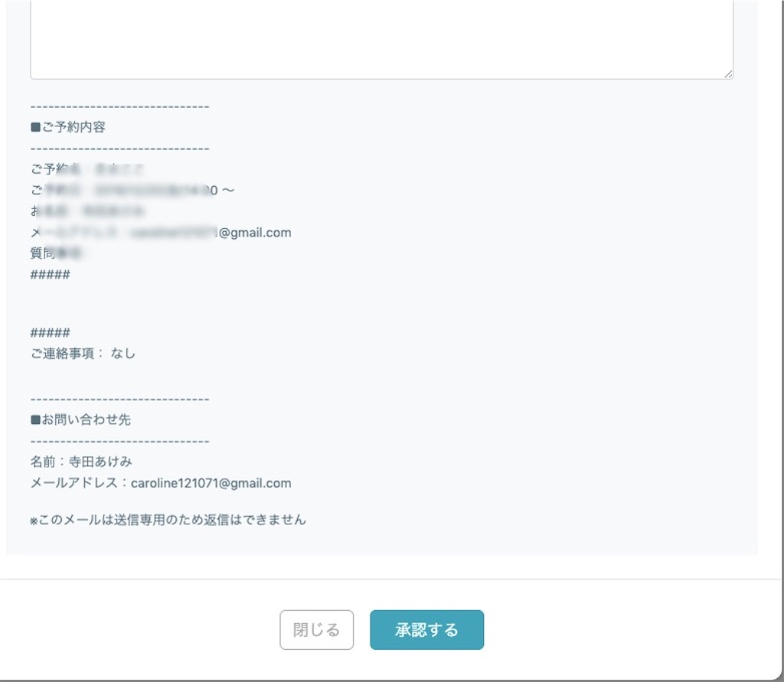The width and height of the screenshot is (784, 682).
Task: Click the gmail address in the reservation details
Action: tap(230, 232)
